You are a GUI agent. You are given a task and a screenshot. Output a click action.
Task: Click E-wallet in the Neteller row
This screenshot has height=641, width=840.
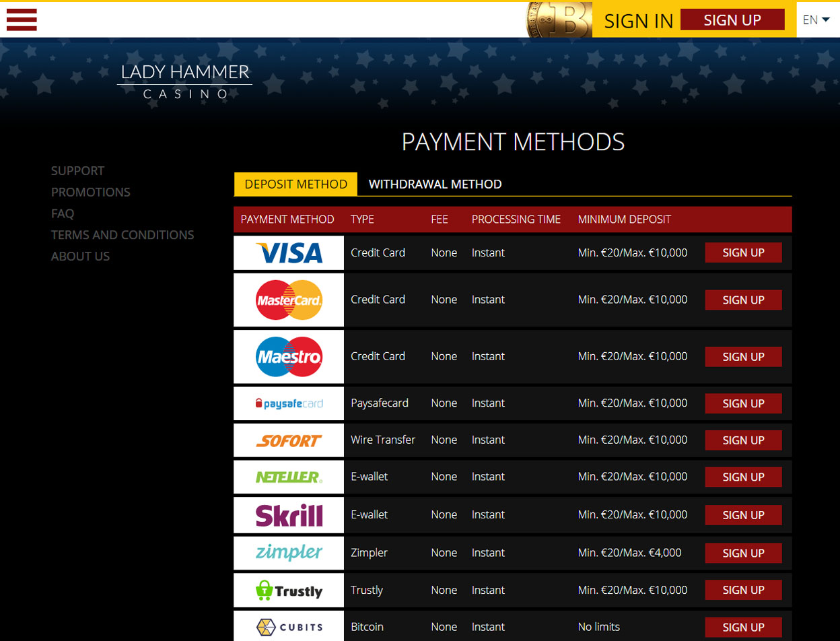[x=369, y=476]
